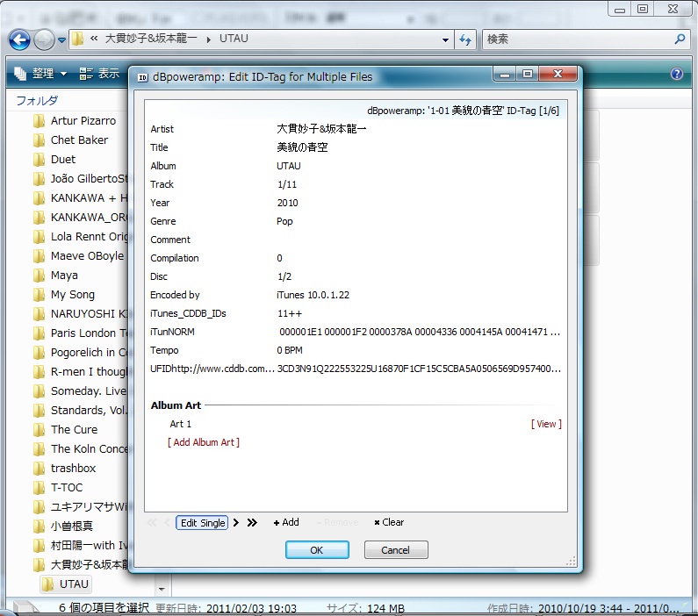Click the Chet Baker folder icon
This screenshot has height=616, width=698.
pyautogui.click(x=39, y=140)
